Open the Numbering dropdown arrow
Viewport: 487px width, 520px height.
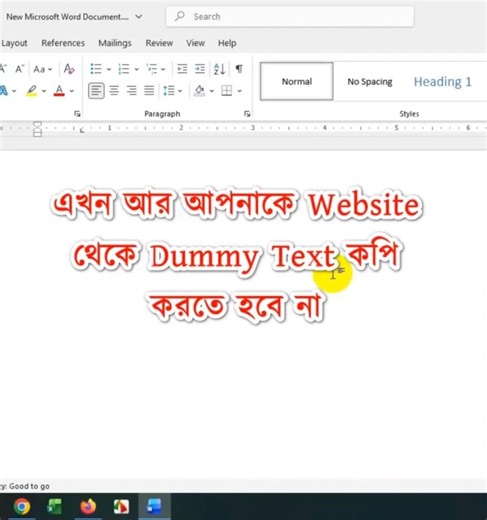136,69
